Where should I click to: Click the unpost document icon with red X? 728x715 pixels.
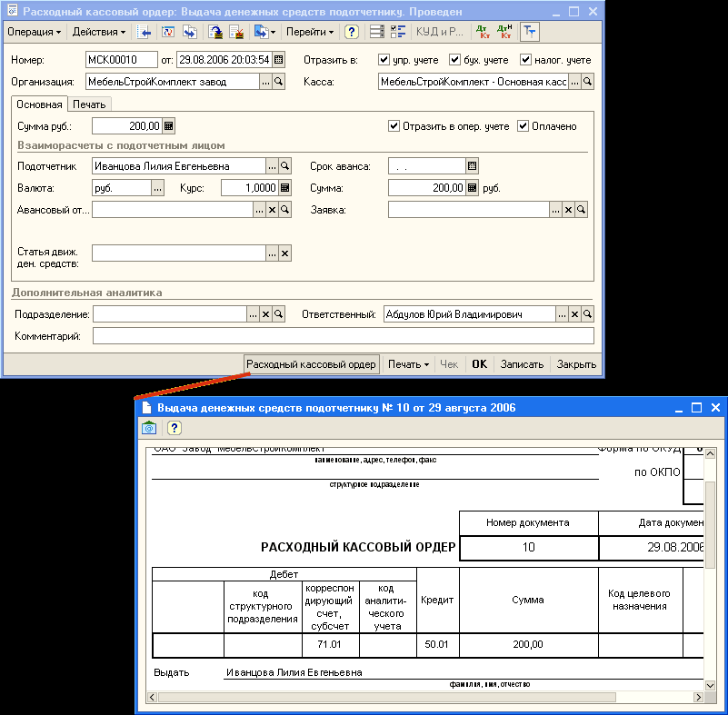pyautogui.click(x=237, y=32)
